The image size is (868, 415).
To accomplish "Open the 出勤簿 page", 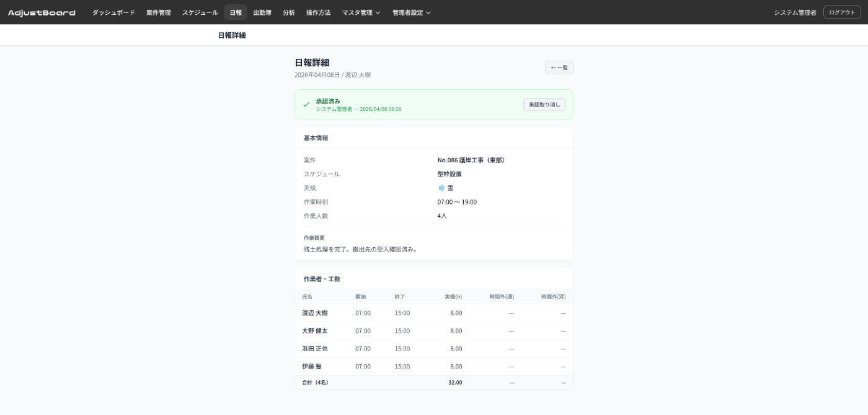I will [x=262, y=12].
